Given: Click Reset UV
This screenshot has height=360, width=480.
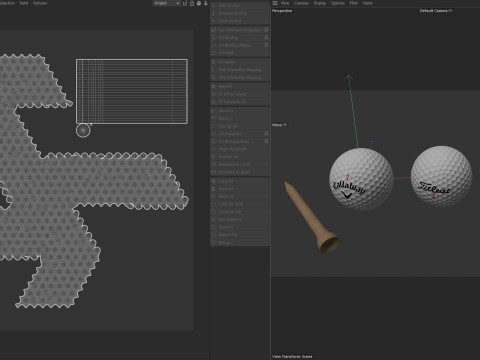Looking at the screenshot, I should (240, 196).
